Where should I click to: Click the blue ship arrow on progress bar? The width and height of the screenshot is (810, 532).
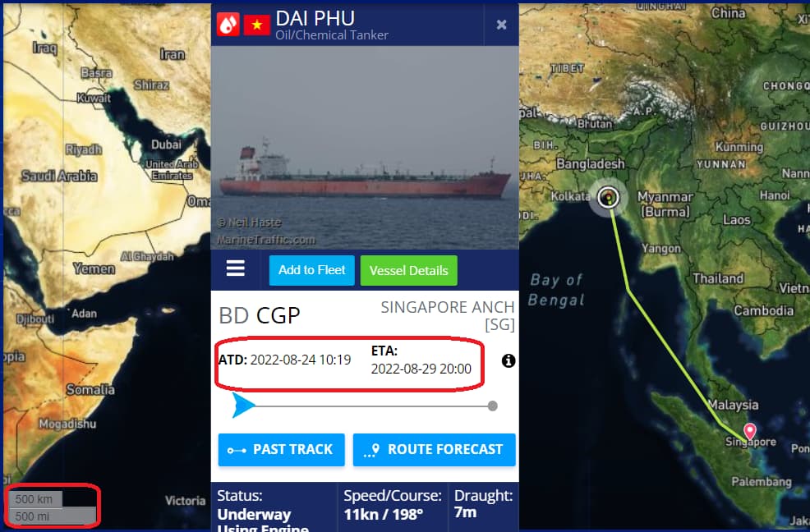click(243, 406)
